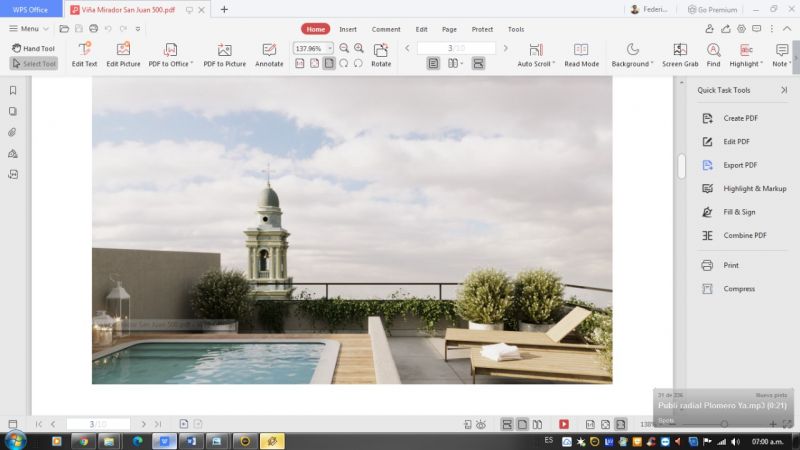Expand the quick access toolbar customization arrow

pyautogui.click(x=138, y=29)
